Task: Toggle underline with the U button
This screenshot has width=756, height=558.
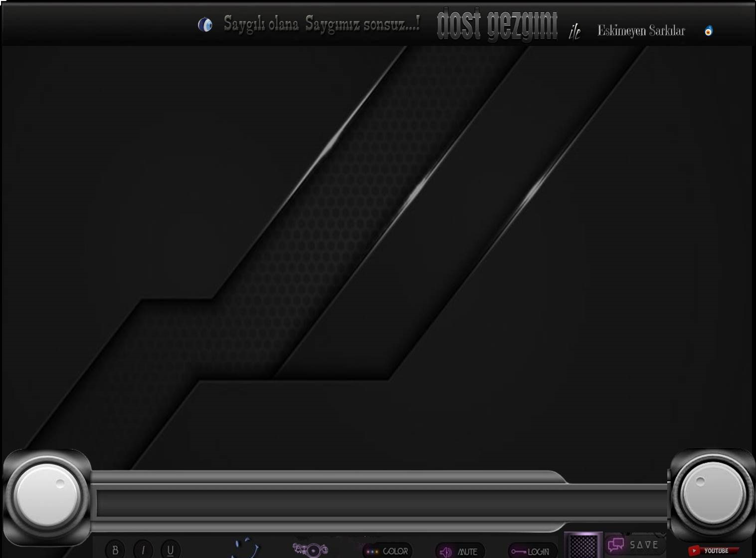Action: pyautogui.click(x=171, y=550)
